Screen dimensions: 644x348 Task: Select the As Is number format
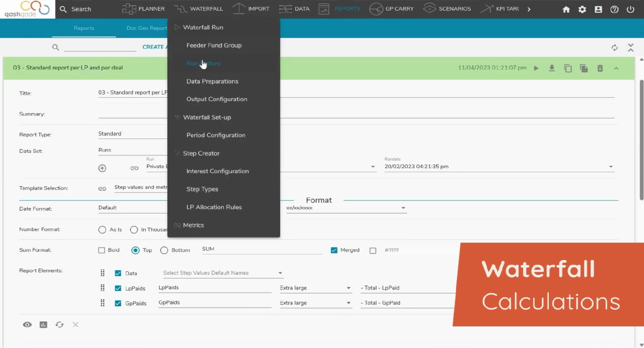(x=102, y=229)
